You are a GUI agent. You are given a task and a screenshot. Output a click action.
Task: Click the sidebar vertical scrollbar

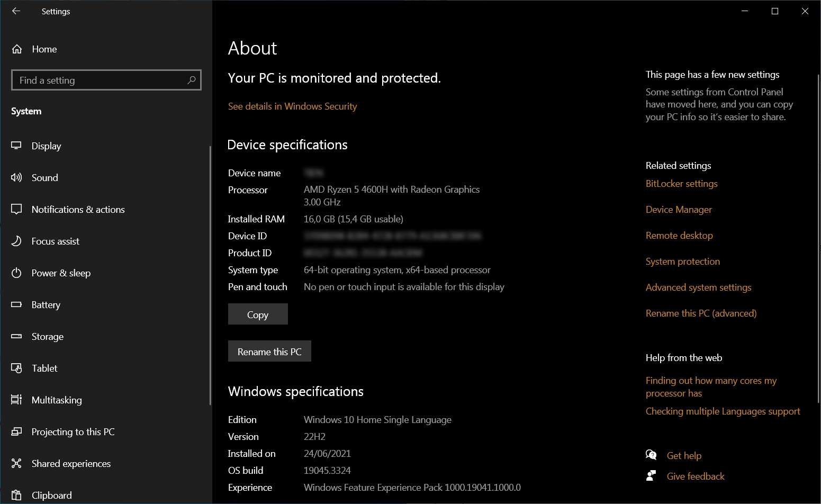click(210, 275)
